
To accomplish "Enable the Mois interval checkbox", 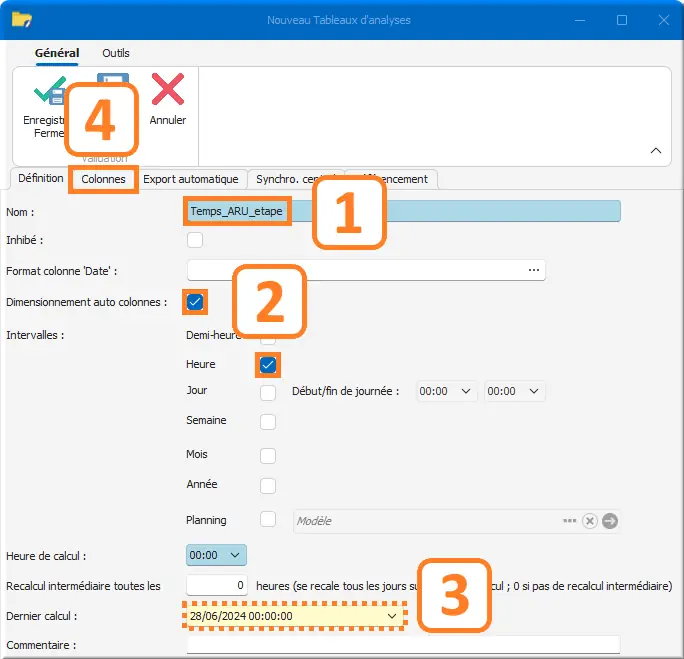I will click(268, 455).
